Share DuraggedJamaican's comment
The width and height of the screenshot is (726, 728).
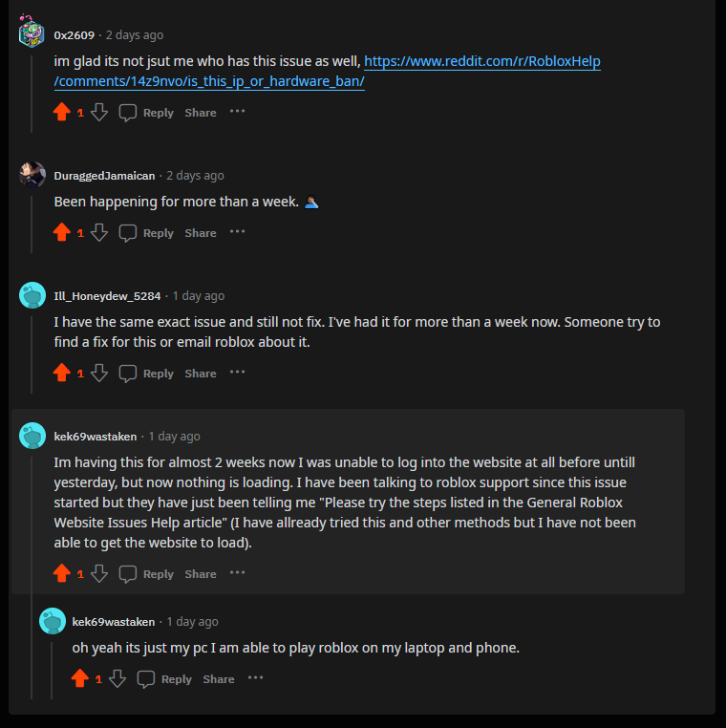click(201, 233)
